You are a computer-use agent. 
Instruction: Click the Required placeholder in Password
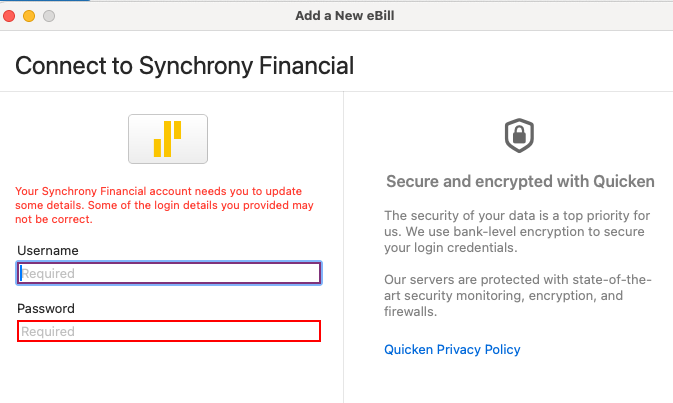coord(48,331)
